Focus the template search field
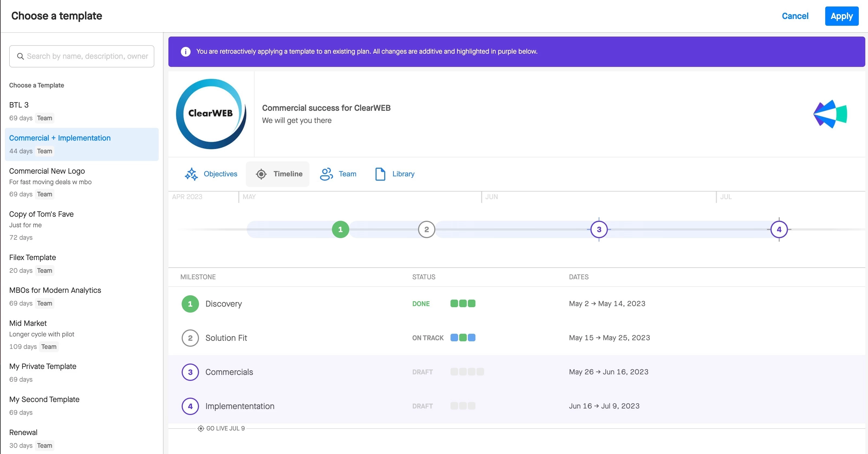This screenshot has width=868, height=454. pos(87,56)
